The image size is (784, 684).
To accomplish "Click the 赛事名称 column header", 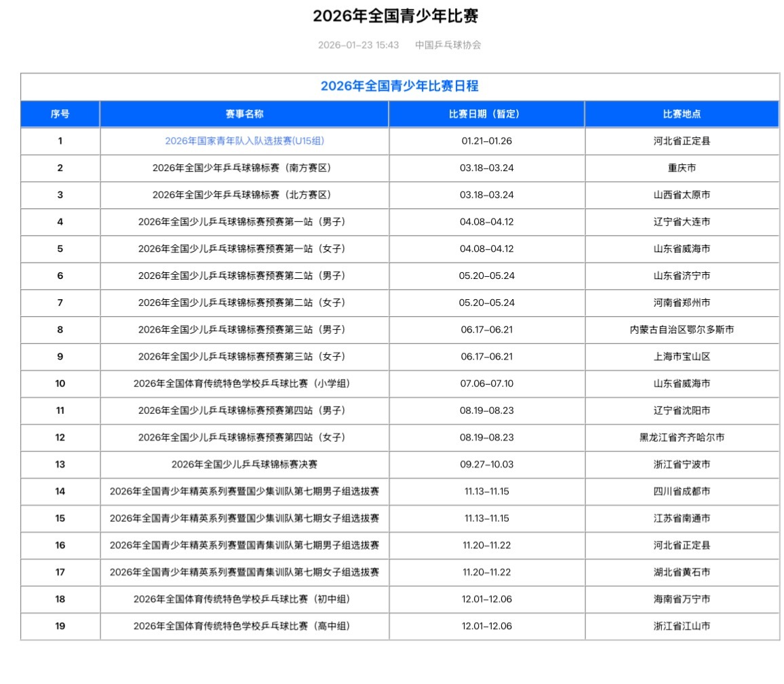I will point(245,114).
